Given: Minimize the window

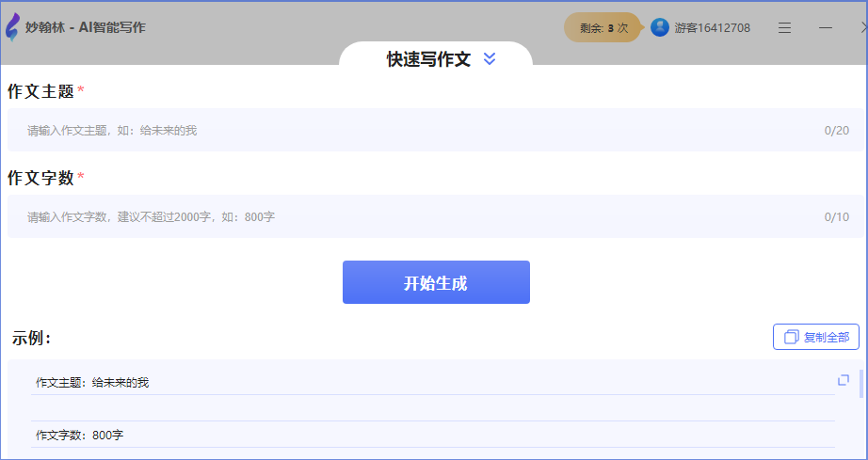Looking at the screenshot, I should coord(826,27).
